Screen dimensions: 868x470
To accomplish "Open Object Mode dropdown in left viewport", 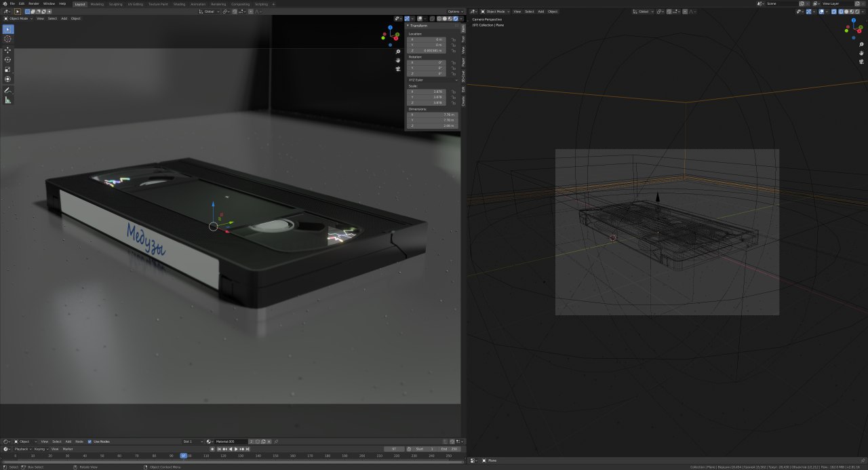I will (x=19, y=18).
